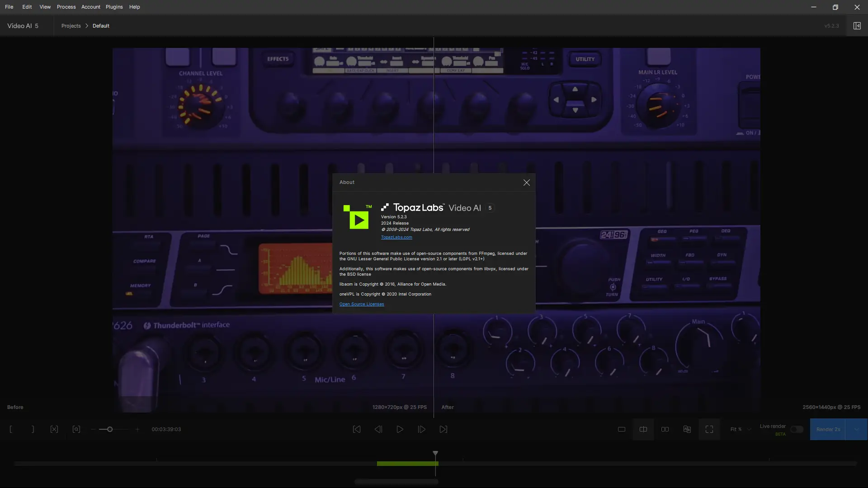Toggle the Live render switch
The width and height of the screenshot is (868, 488).
click(x=797, y=429)
